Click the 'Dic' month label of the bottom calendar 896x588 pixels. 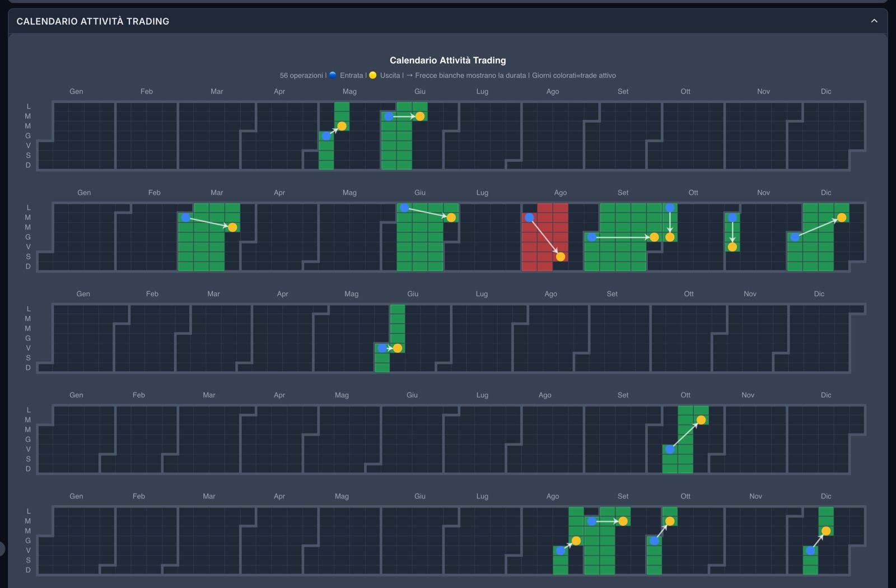coord(826,496)
